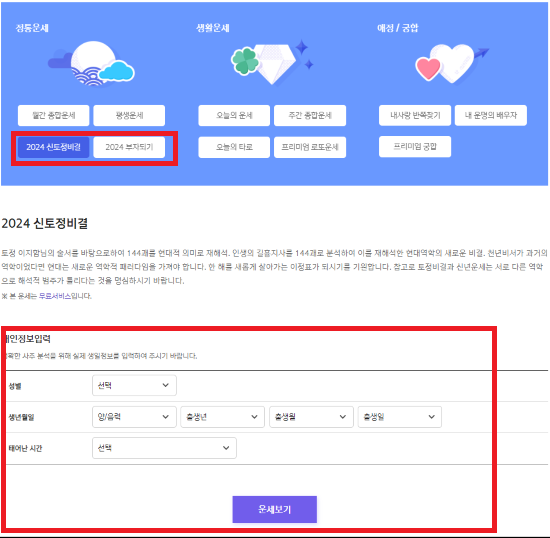Click the 애정 / 궁합 section heading
550x538 pixels.
[398, 28]
